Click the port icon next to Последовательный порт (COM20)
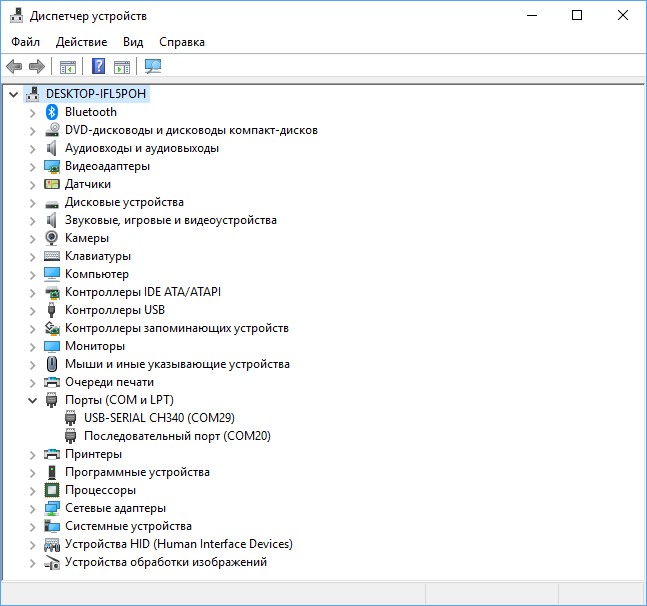 click(71, 436)
